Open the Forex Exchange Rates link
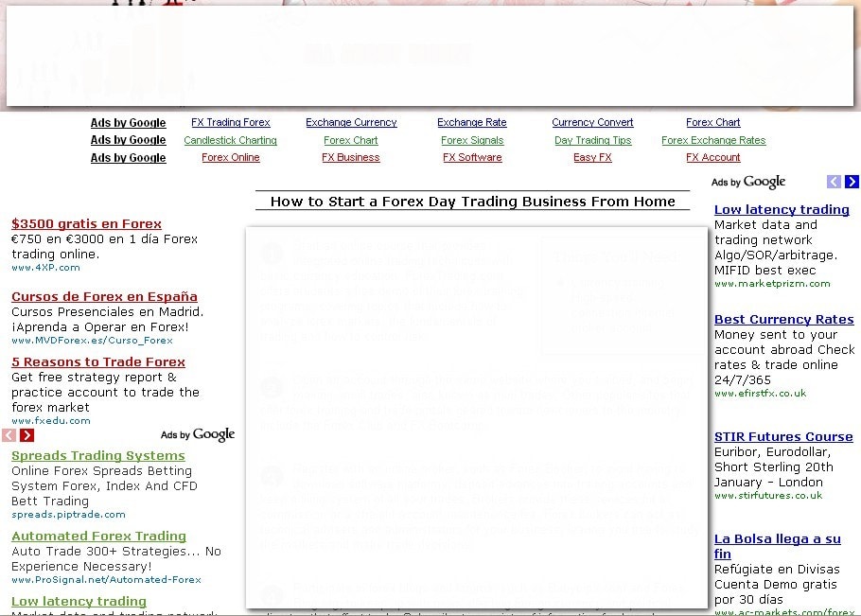Viewport: 861px width, 616px height. coord(713,140)
